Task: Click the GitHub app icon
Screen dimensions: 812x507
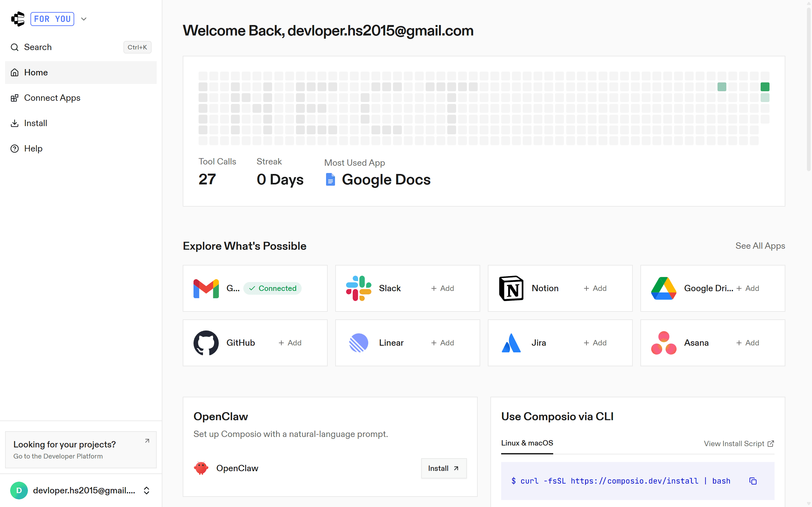Action: [x=206, y=343]
